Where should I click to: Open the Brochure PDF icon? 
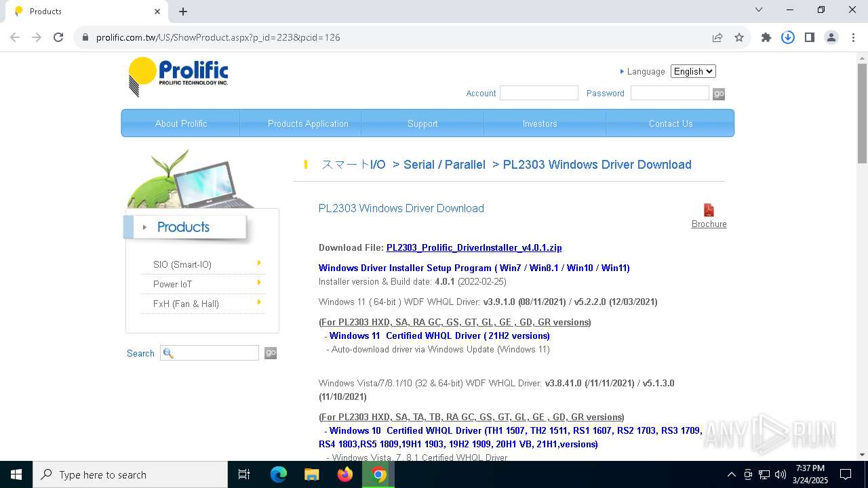point(709,210)
